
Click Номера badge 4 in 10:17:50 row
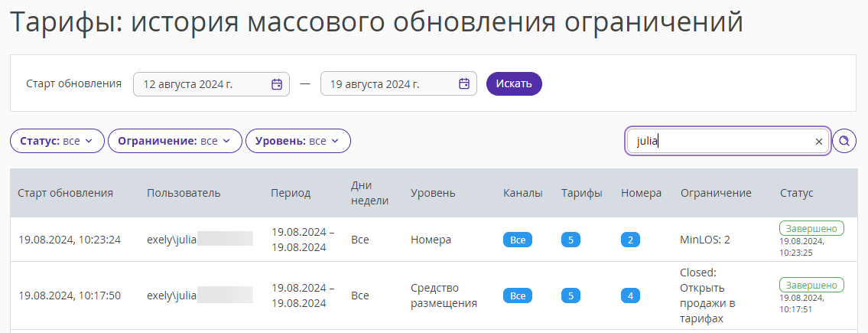point(630,296)
